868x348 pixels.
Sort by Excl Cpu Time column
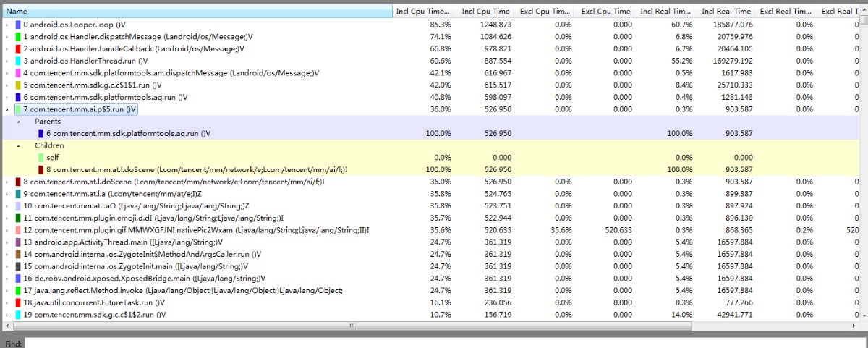click(604, 12)
